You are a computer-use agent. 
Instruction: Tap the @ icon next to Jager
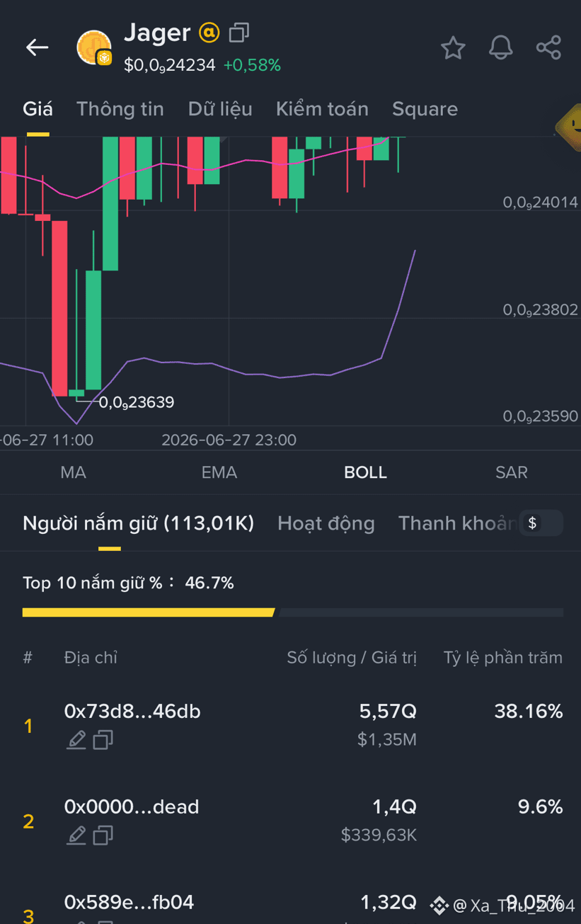(x=209, y=33)
